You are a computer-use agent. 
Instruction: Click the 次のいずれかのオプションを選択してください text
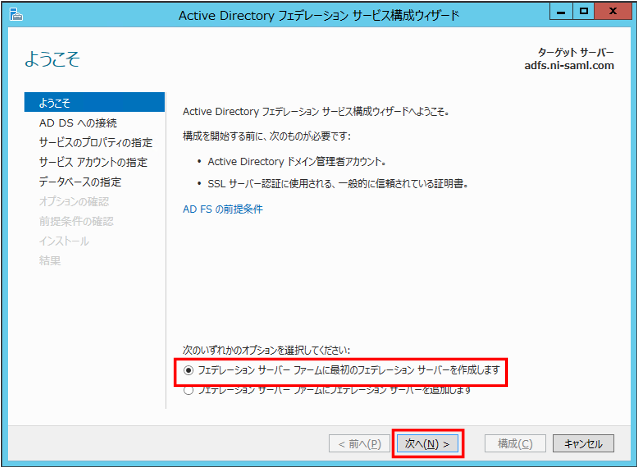click(x=266, y=350)
